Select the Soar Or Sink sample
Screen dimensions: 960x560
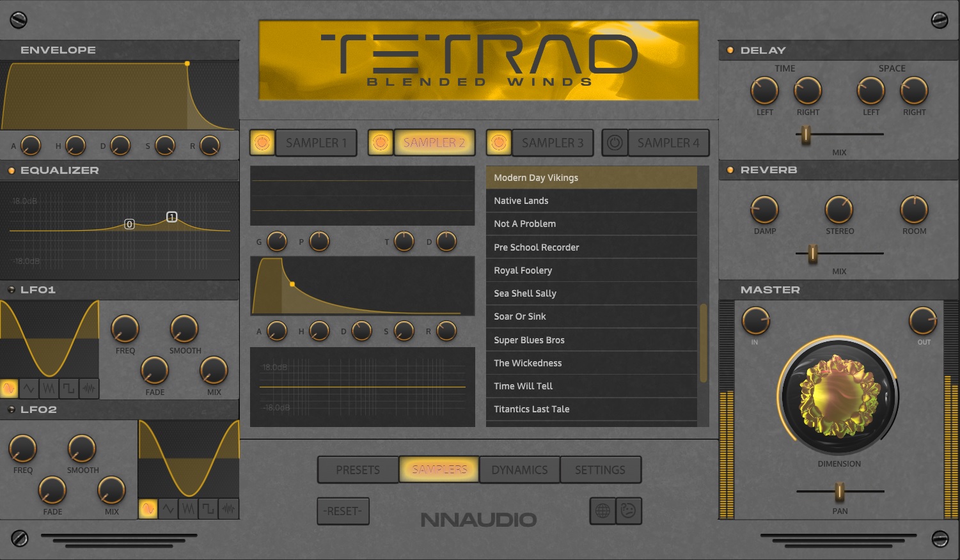(x=592, y=316)
